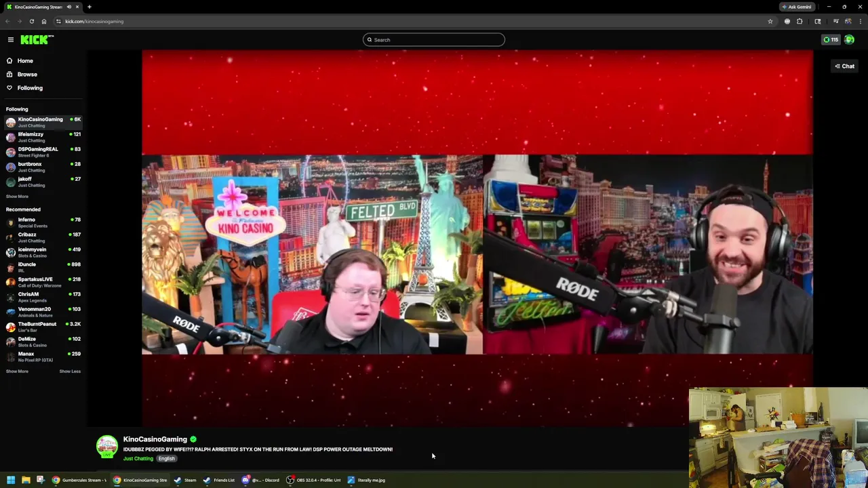Expand Show More under Following
The width and height of the screenshot is (868, 488).
tap(17, 197)
